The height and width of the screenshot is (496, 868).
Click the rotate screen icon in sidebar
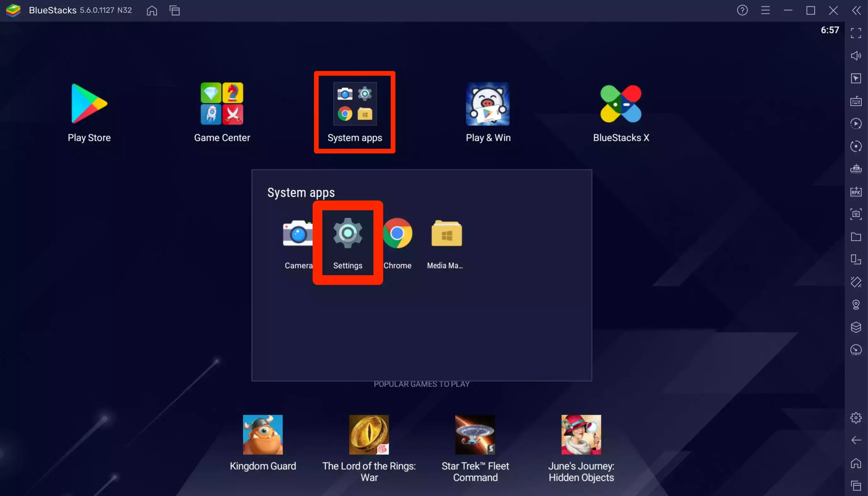click(856, 259)
